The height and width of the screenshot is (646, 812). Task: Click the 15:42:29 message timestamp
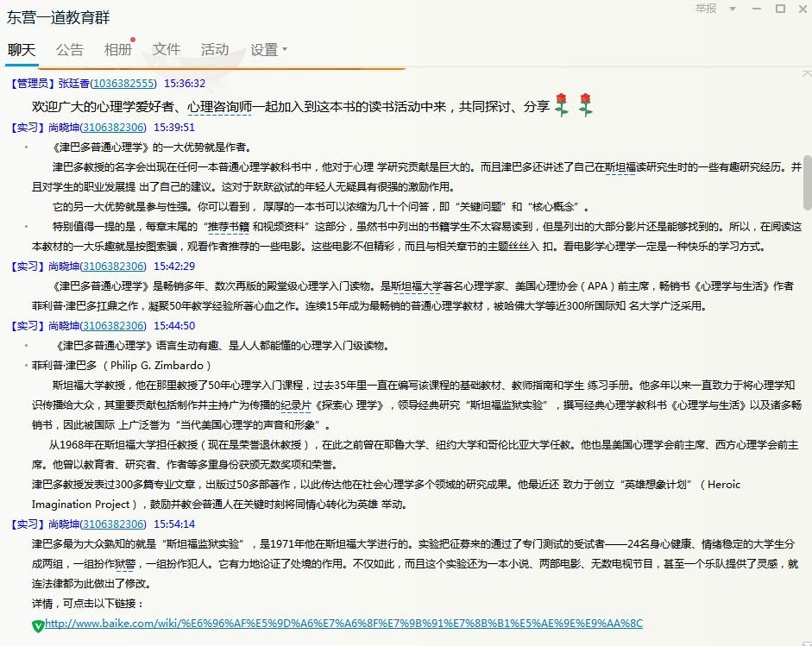point(174,266)
